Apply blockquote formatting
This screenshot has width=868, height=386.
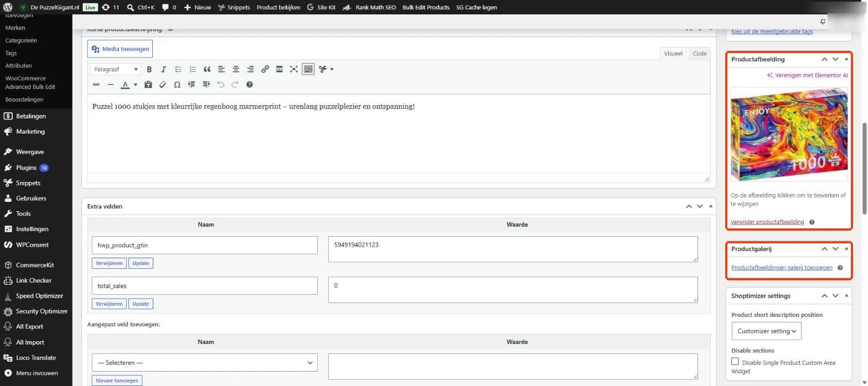207,69
